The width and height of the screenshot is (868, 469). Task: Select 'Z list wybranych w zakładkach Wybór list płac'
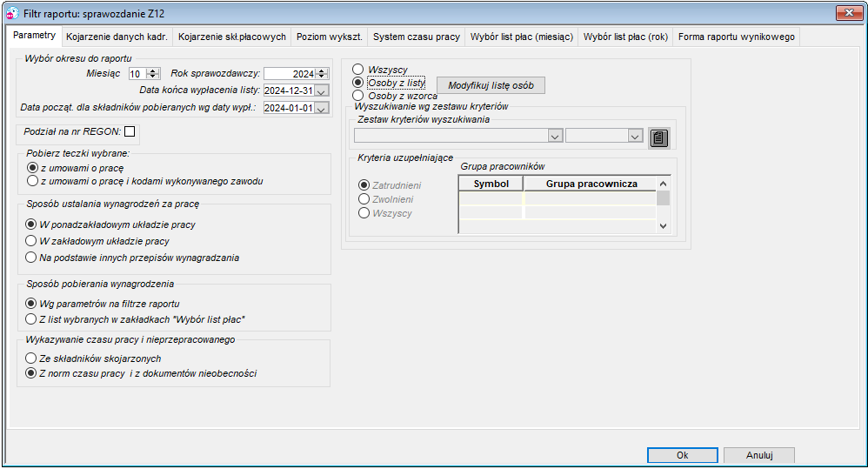tap(31, 319)
